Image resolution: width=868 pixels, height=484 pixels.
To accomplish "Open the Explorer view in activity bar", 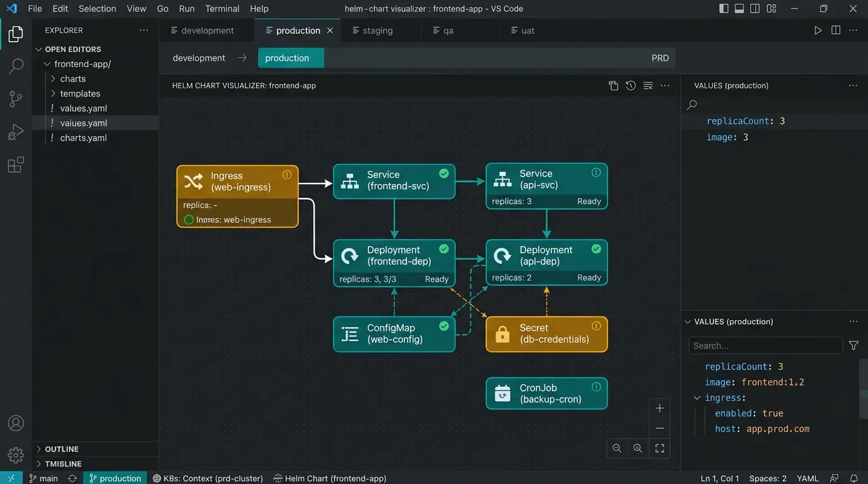I will (16, 33).
